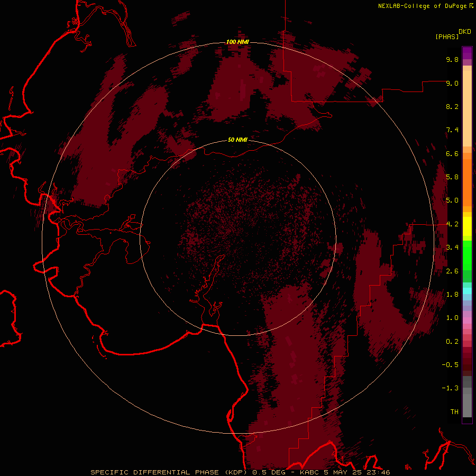476x476 pixels.
Task: Click the 9.0 color scale value
Action: tap(452, 83)
